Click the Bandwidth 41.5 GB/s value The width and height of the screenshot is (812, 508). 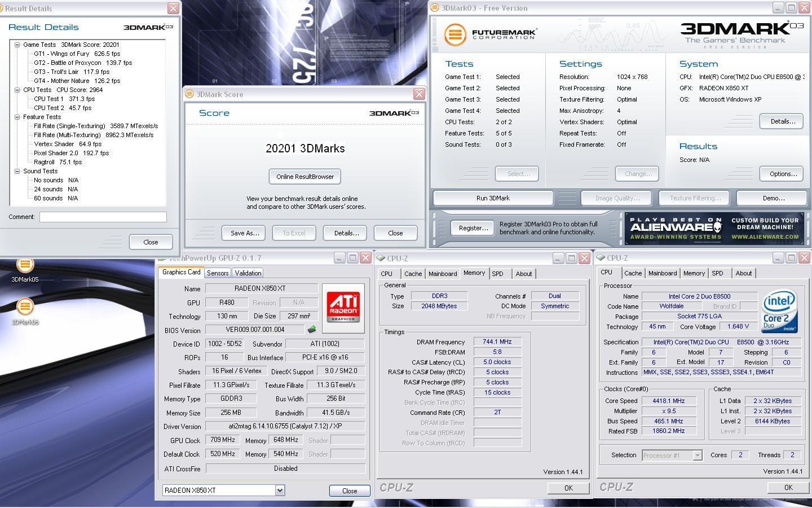click(x=336, y=413)
